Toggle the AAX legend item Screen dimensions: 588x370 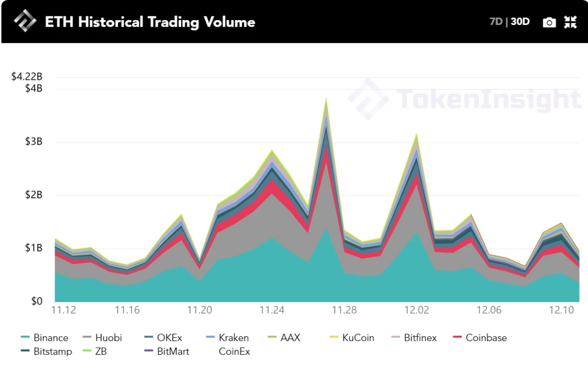coord(284,338)
